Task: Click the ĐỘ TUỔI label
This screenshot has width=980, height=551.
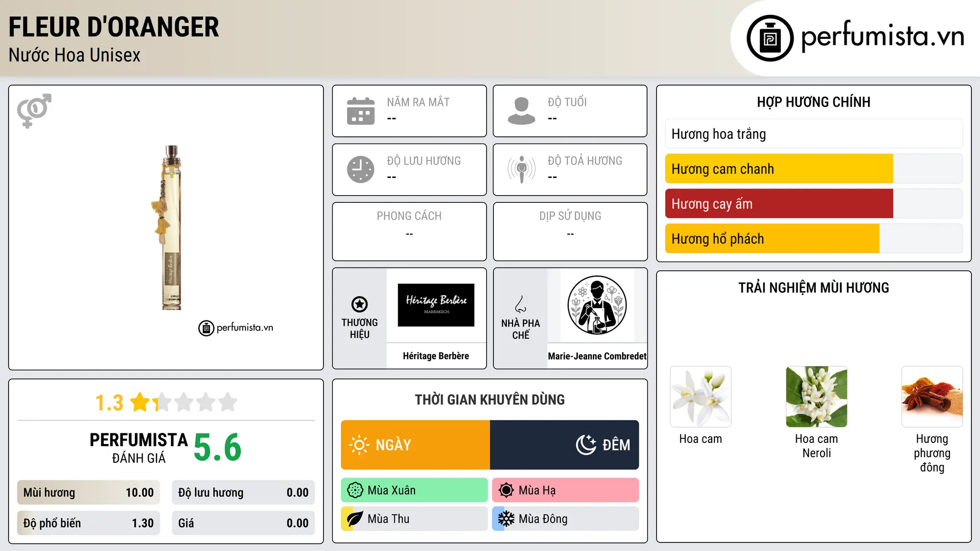Action: point(567,102)
